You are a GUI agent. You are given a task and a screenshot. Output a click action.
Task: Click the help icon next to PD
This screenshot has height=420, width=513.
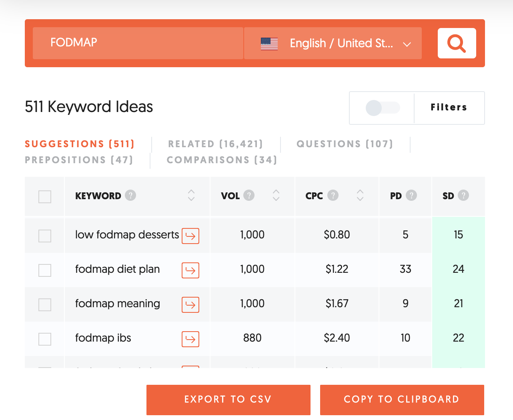(x=411, y=195)
